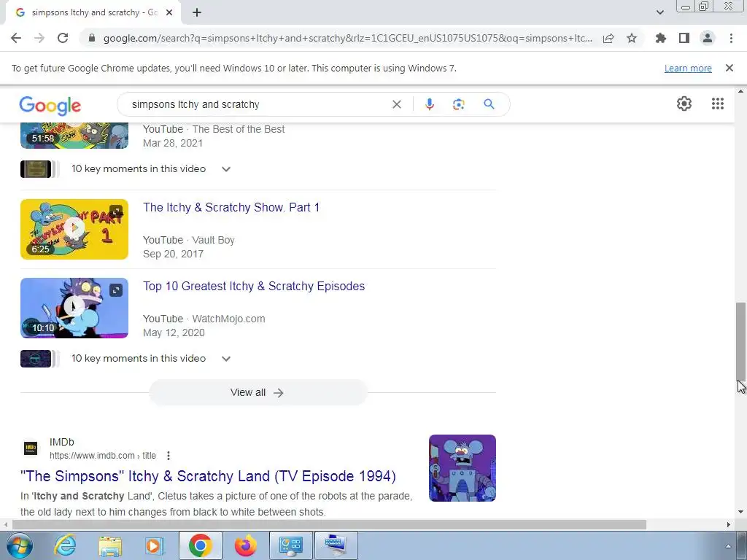Image resolution: width=747 pixels, height=560 pixels.
Task: Open Windows Explorer from the taskbar
Action: pyautogui.click(x=110, y=545)
